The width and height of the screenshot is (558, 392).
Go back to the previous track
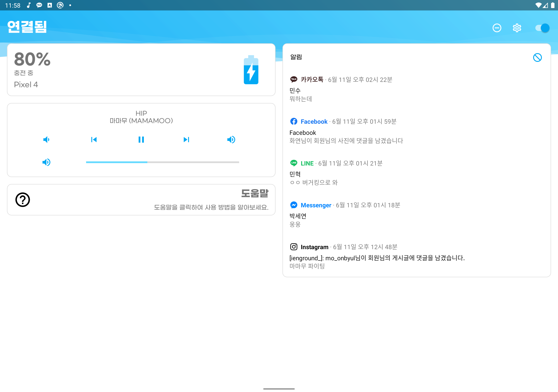point(94,140)
